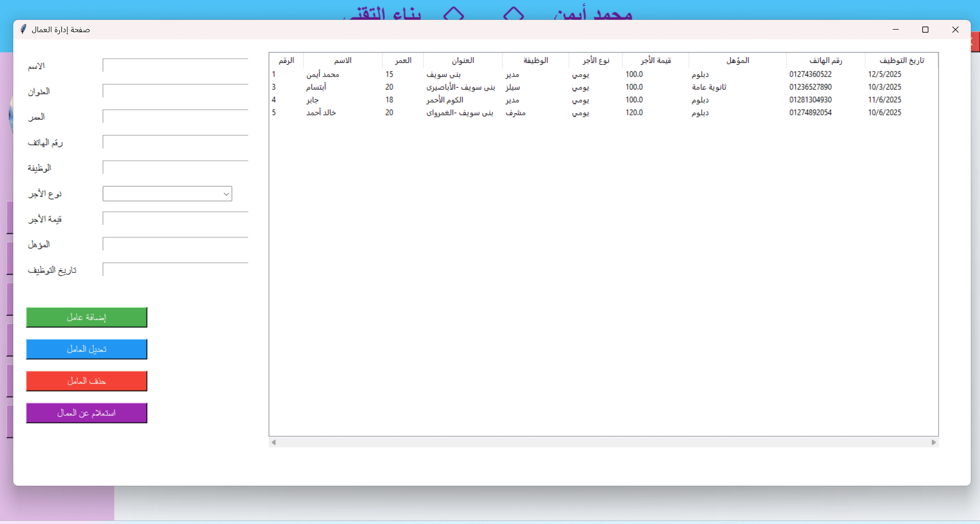Click the الوظيفة column header in table

click(536, 60)
